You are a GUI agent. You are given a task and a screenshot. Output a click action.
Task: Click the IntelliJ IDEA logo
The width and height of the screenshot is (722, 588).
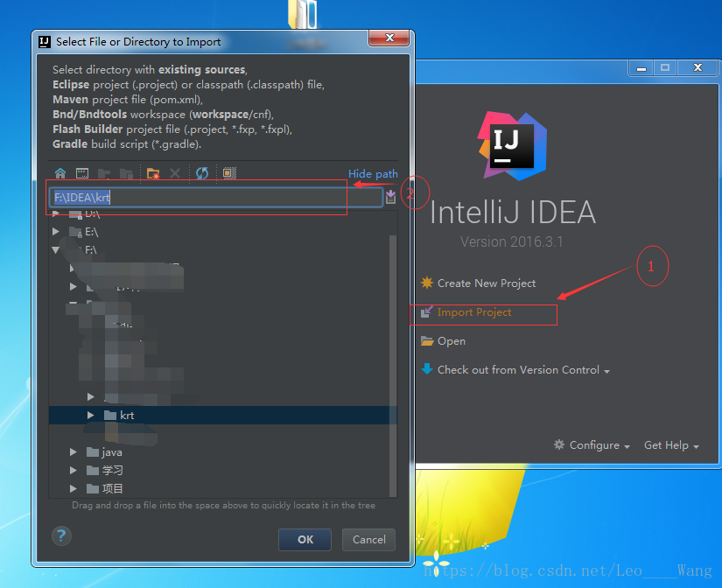coord(513,146)
